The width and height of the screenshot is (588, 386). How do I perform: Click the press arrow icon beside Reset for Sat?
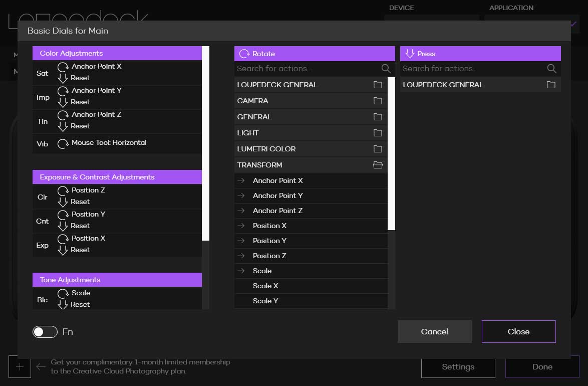[x=63, y=78]
